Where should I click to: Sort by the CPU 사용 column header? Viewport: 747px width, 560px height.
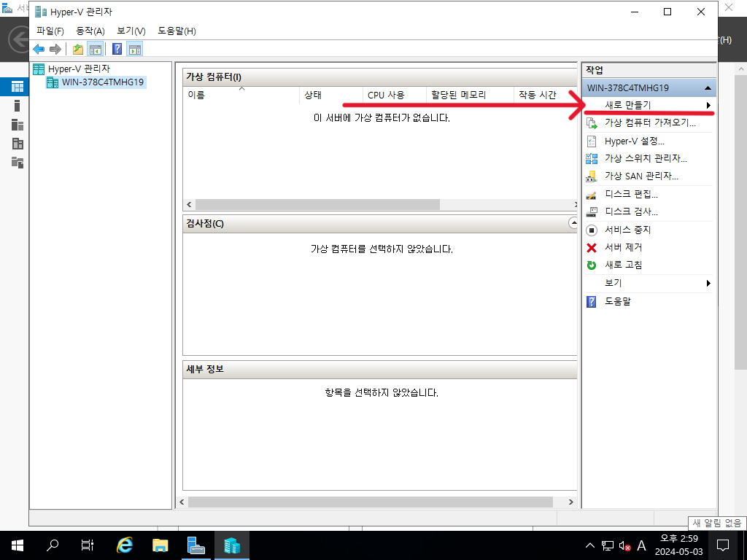point(395,95)
